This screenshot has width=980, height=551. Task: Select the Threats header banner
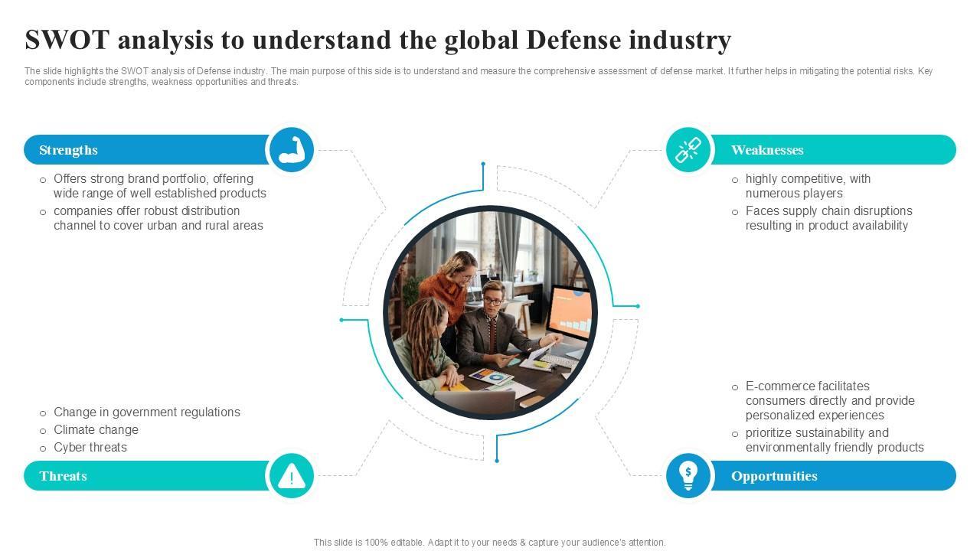[145, 476]
